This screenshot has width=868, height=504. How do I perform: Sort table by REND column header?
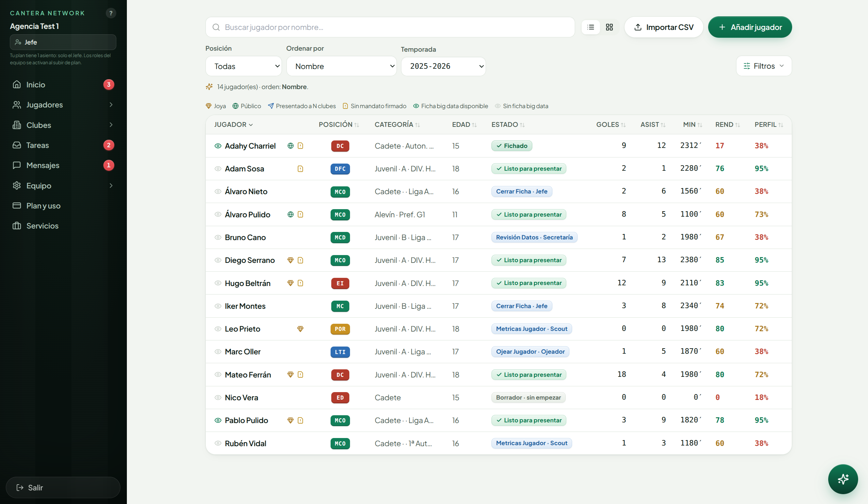727,124
